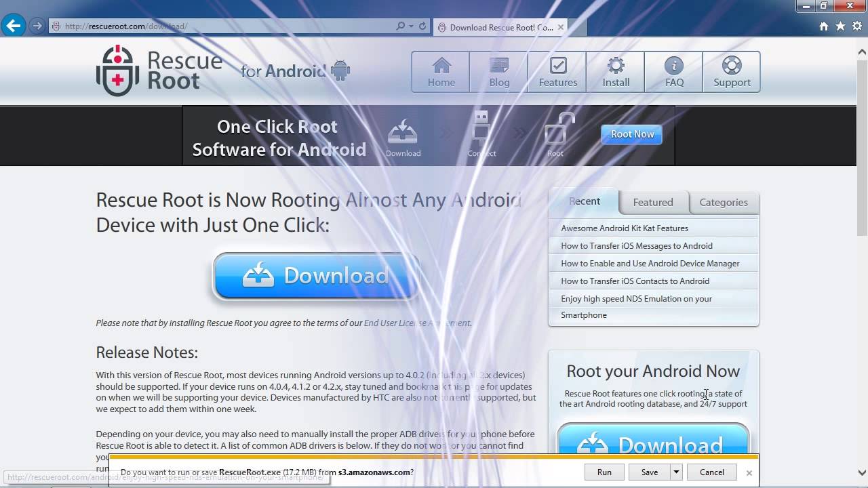This screenshot has height=488, width=868.
Task: Click Cancel in the download prompt
Action: coord(712,472)
